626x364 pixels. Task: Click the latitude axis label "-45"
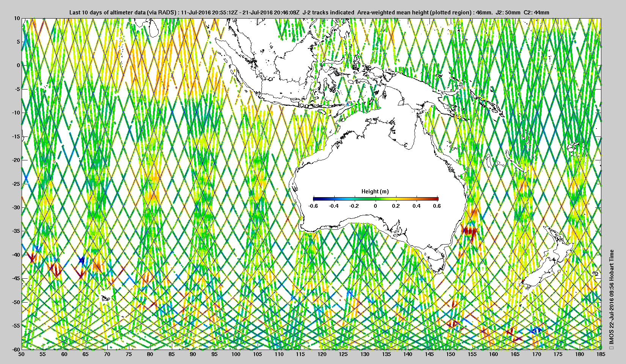coord(16,278)
